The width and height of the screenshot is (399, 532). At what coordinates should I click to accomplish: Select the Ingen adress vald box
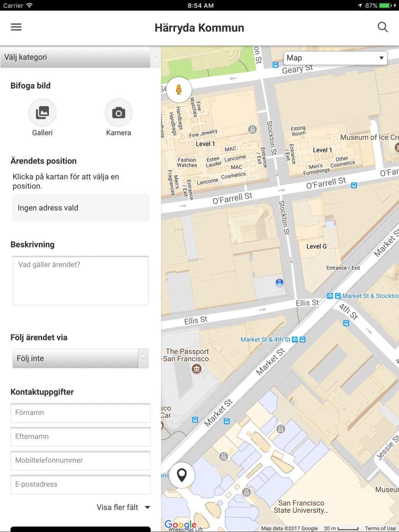81,208
